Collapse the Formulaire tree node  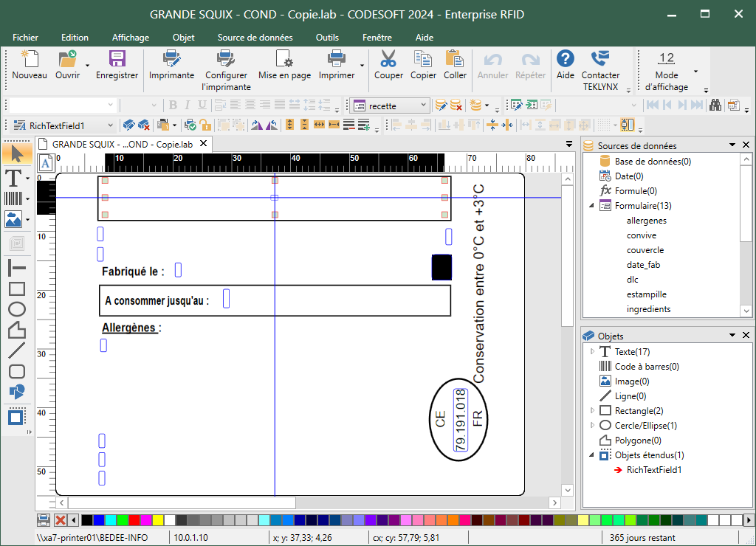[592, 206]
